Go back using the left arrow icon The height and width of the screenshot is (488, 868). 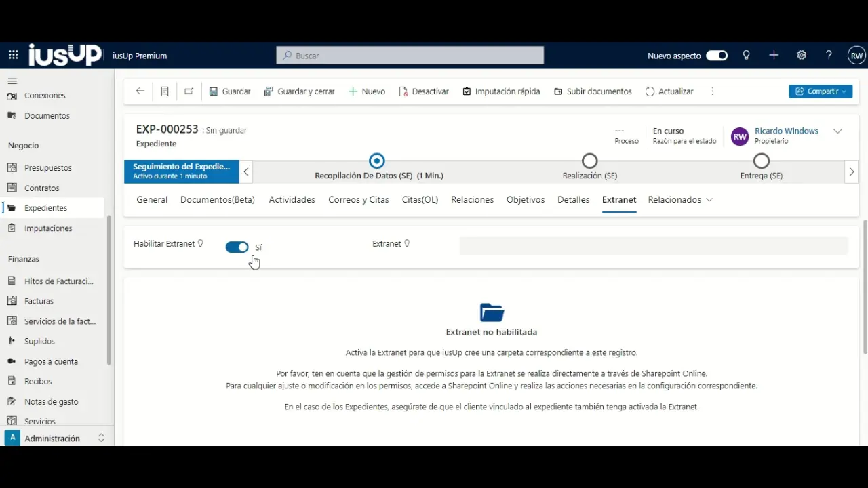click(140, 91)
